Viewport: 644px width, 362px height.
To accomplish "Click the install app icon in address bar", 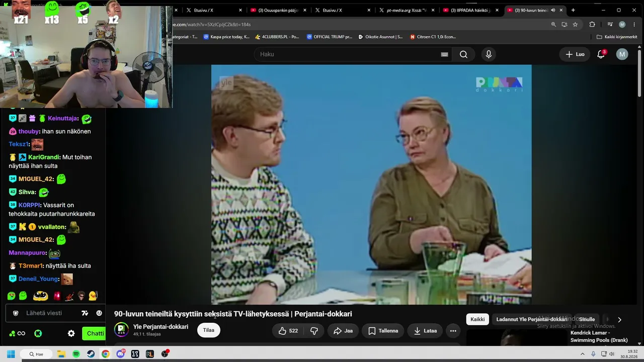I will 565,24.
